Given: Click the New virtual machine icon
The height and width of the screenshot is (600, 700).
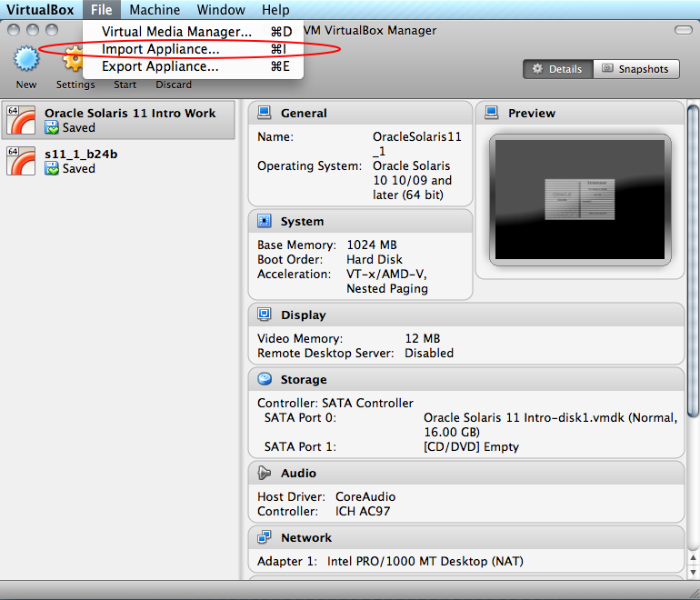Looking at the screenshot, I should [x=25, y=59].
